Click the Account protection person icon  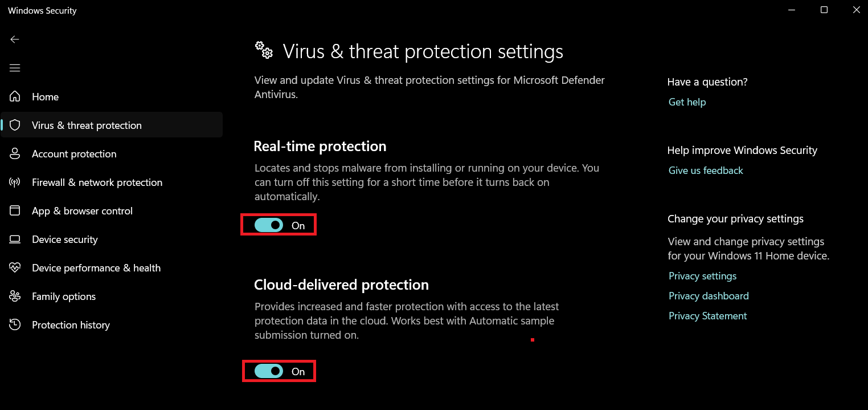coord(15,154)
